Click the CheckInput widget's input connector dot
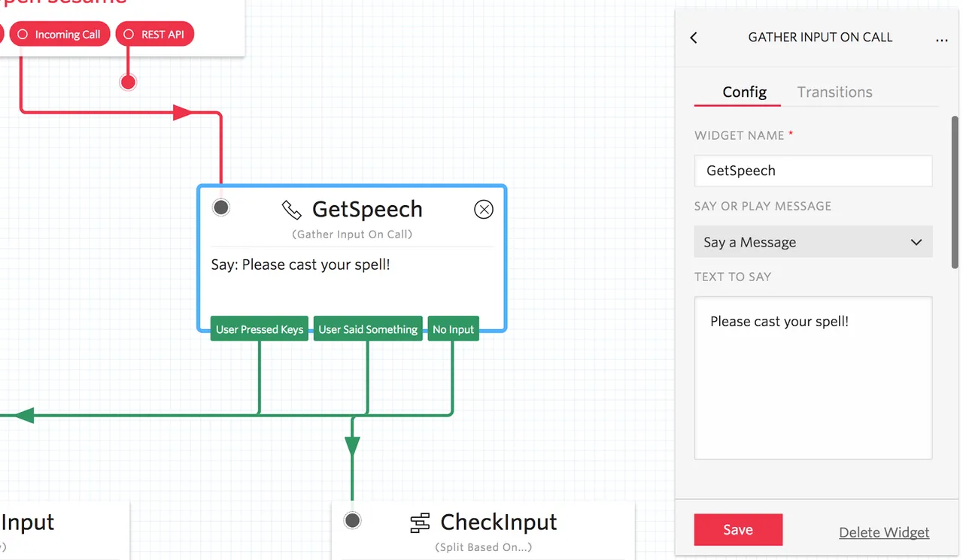 [352, 520]
